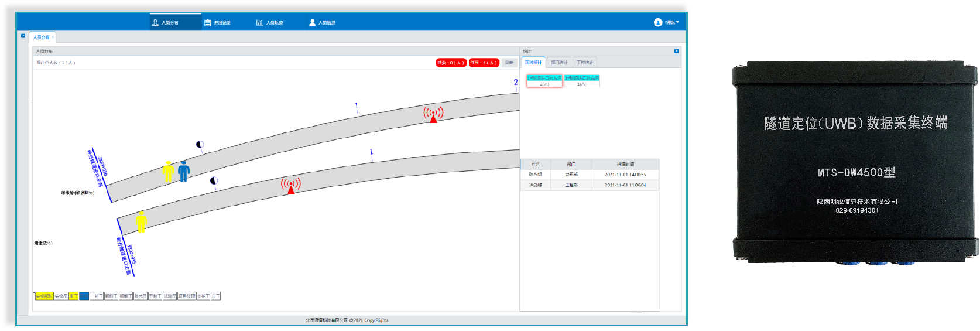Collapse the left sidebar arrow toggle
Image resolution: width=980 pixels, height=331 pixels.
[x=23, y=36]
